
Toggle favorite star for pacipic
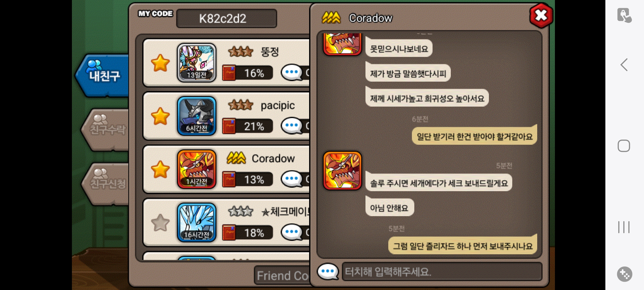tap(160, 116)
